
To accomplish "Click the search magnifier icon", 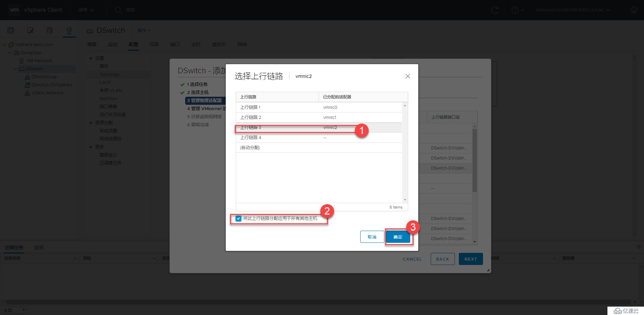I will pyautogui.click(x=118, y=10).
